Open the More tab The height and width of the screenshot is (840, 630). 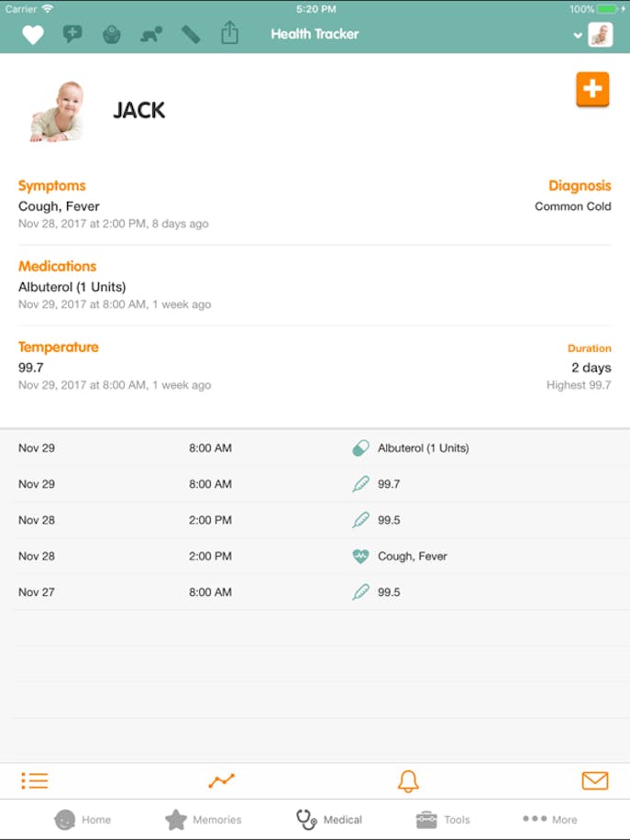550,820
